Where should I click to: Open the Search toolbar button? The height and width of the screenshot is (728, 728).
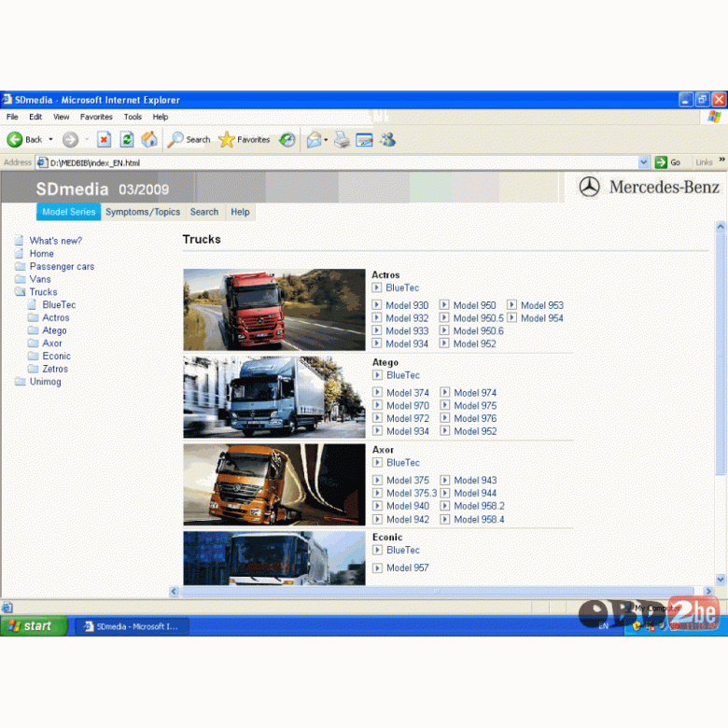pos(189,139)
